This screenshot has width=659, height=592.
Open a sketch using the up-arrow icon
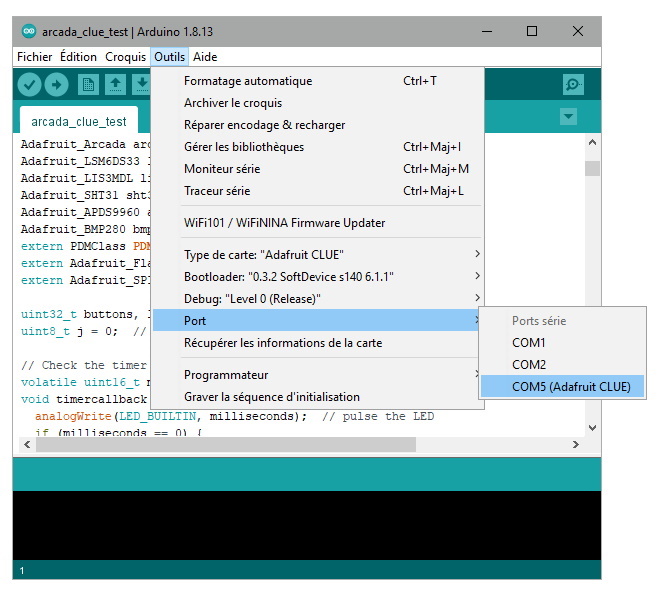click(x=115, y=85)
